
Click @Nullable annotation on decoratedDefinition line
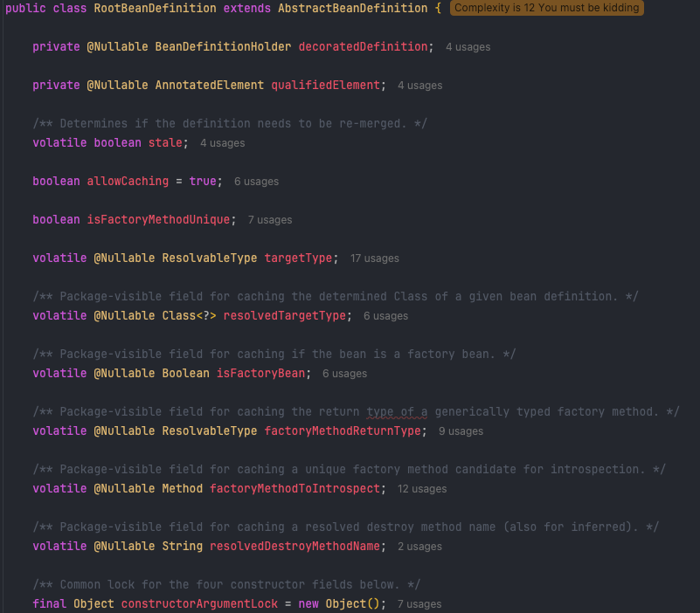tap(117, 47)
